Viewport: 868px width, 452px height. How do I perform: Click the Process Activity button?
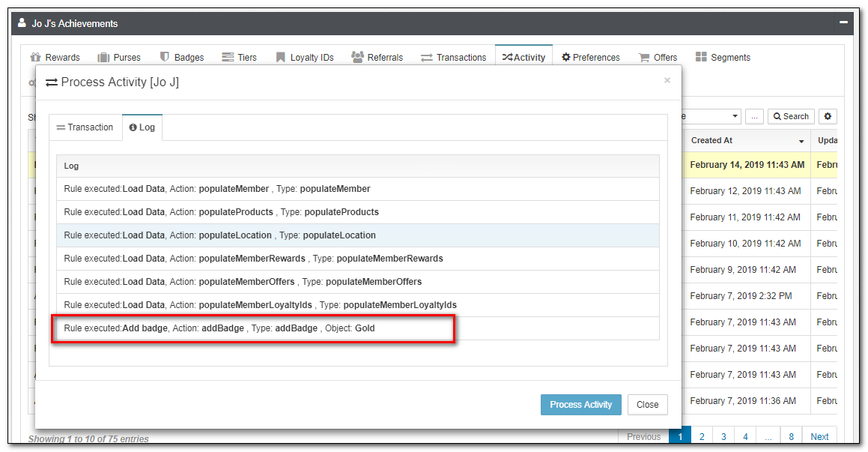click(580, 405)
